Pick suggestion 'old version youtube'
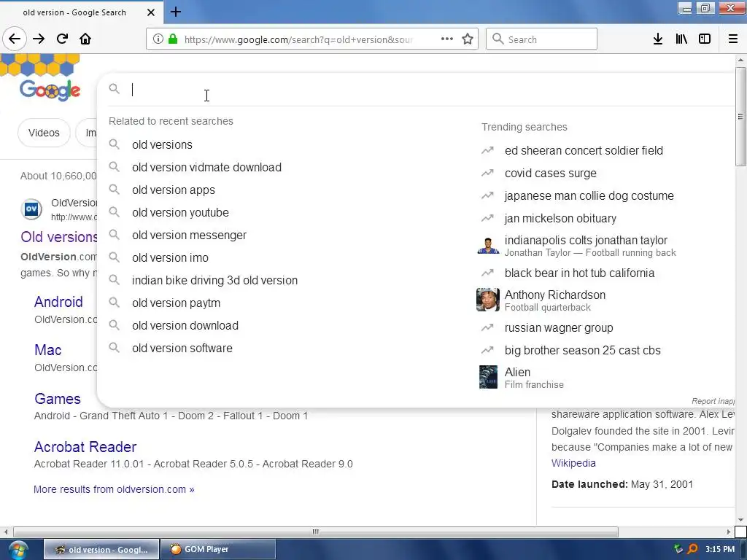The image size is (747, 560). 180,212
